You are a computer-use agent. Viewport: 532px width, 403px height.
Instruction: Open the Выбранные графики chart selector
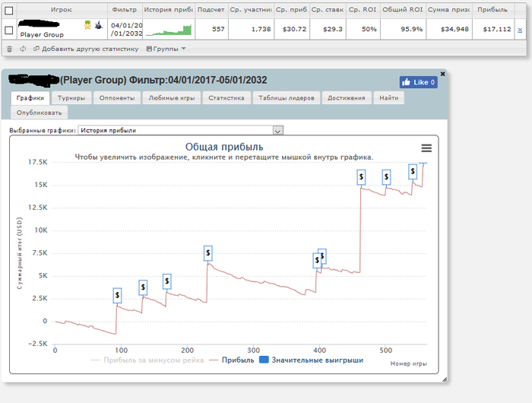(x=180, y=130)
